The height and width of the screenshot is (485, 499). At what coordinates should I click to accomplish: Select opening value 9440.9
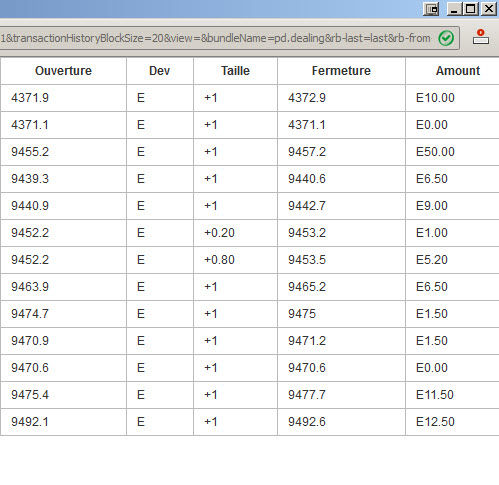click(30, 206)
